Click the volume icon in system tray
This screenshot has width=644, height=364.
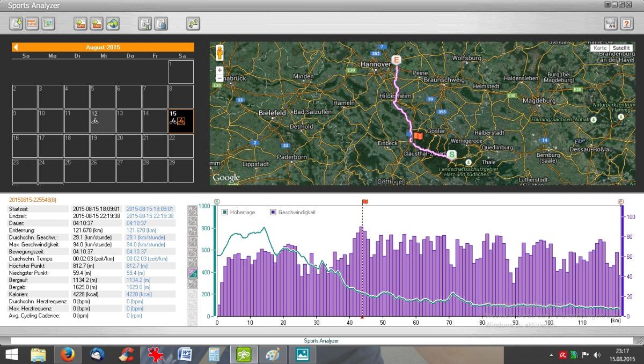[597, 355]
